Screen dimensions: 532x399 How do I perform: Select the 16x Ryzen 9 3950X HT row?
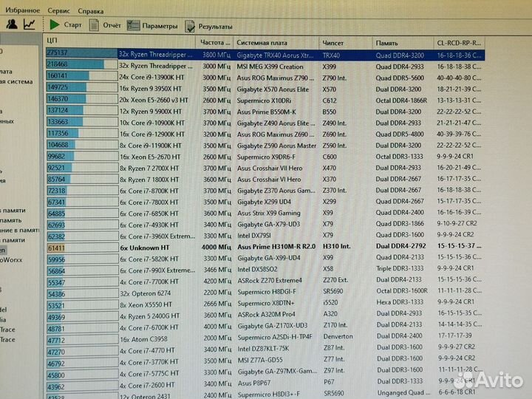click(265, 89)
